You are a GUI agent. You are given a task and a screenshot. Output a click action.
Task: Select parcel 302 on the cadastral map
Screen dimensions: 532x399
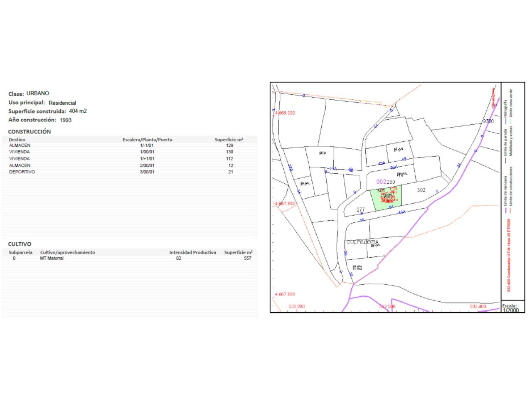click(421, 190)
